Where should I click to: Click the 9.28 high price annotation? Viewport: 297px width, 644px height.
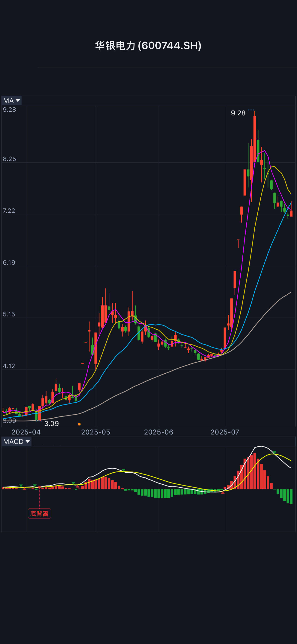coord(238,113)
